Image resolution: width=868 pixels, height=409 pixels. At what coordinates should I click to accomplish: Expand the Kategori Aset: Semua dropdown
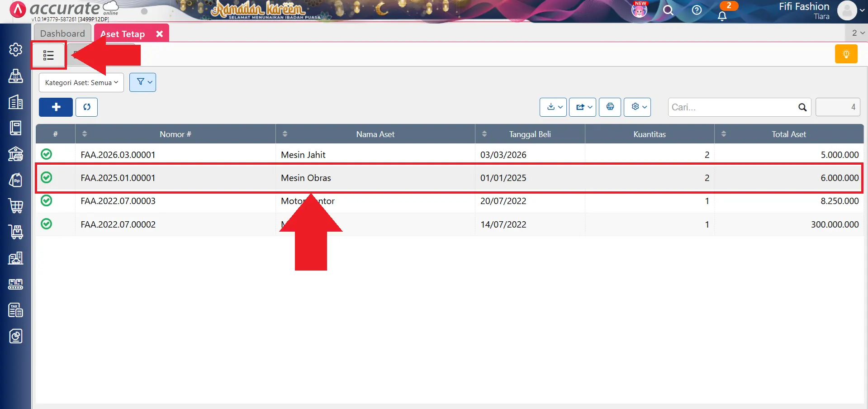81,82
